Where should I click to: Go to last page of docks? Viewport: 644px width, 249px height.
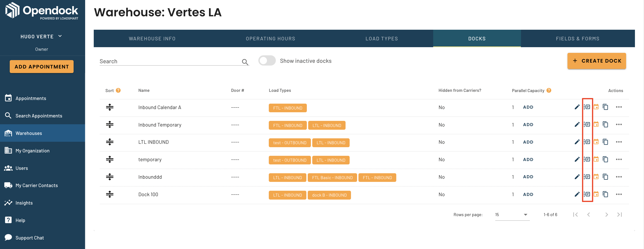(620, 215)
